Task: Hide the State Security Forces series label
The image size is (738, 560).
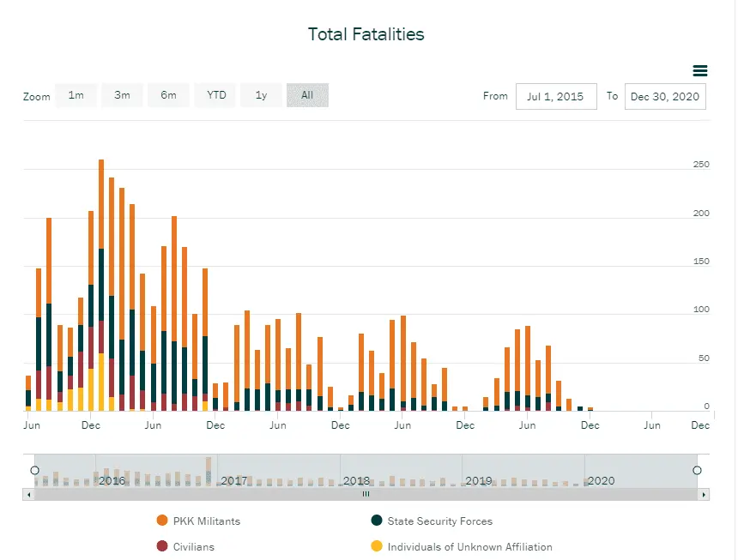Action: (x=439, y=521)
